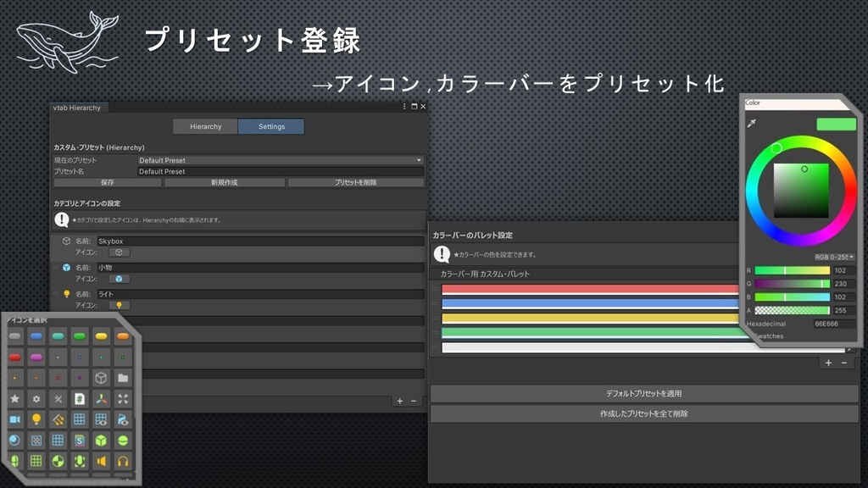Open the vtab Hierarchy window options menu
The width and height of the screenshot is (868, 488).
404,106
